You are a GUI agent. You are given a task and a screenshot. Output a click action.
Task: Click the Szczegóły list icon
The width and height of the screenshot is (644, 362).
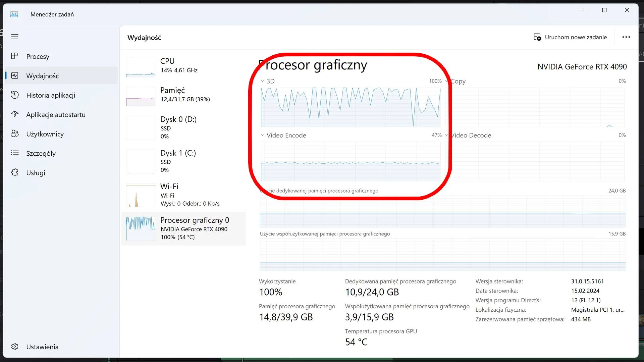coord(14,153)
